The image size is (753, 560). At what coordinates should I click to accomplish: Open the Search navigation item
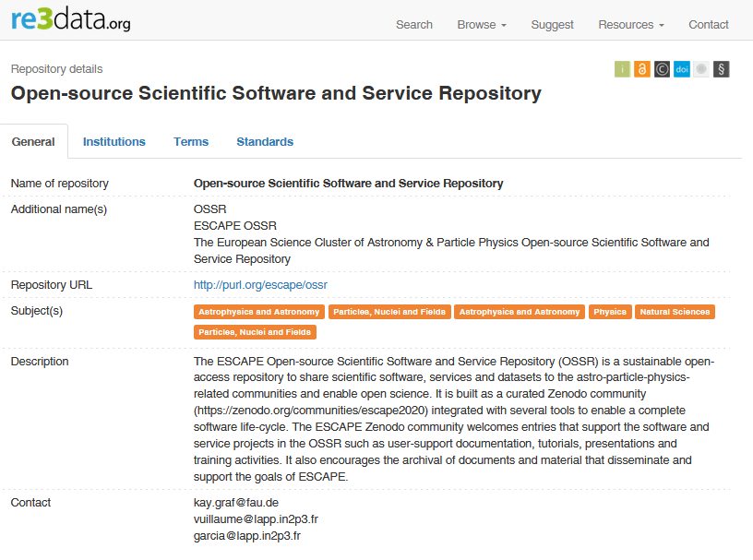tap(413, 25)
